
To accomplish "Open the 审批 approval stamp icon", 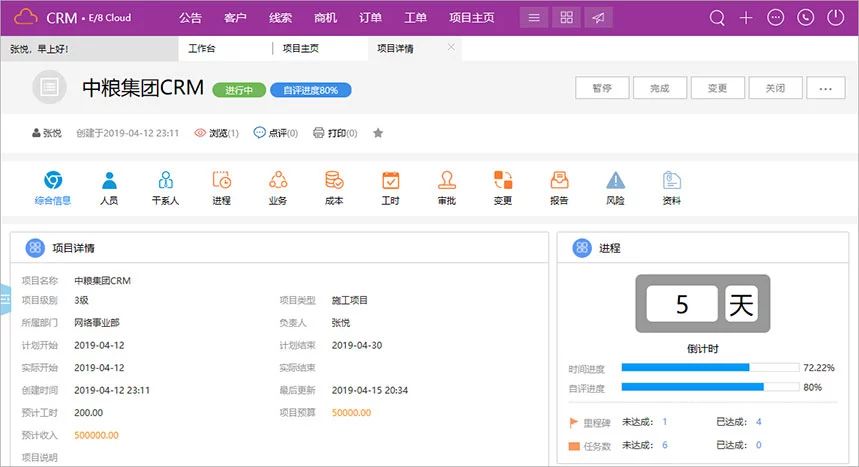I will click(x=447, y=187).
